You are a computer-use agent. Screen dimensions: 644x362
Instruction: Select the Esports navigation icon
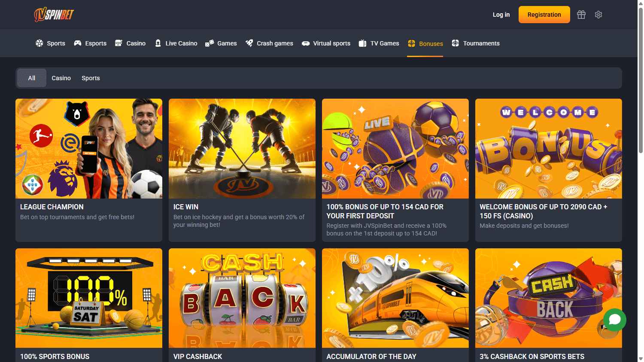[77, 43]
